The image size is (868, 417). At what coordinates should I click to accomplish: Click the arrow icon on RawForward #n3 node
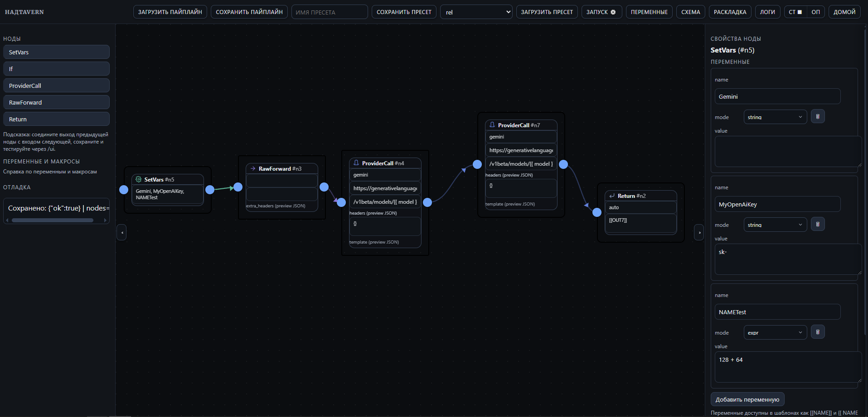pos(253,169)
